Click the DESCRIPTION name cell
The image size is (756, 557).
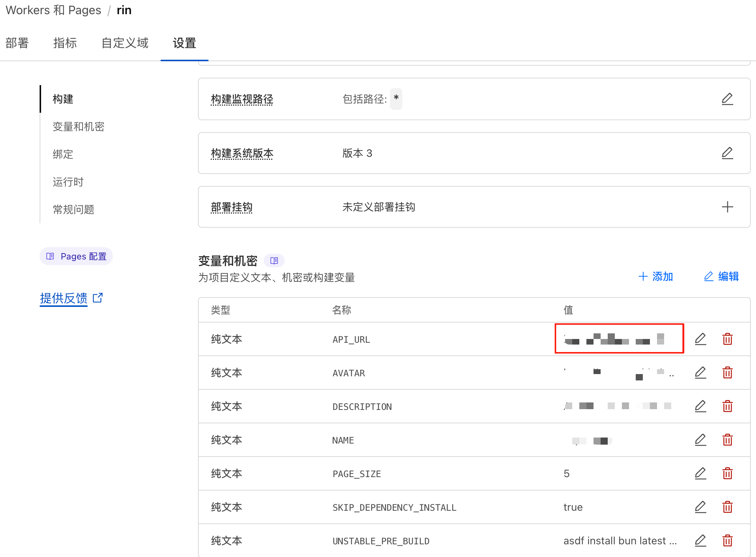(362, 407)
